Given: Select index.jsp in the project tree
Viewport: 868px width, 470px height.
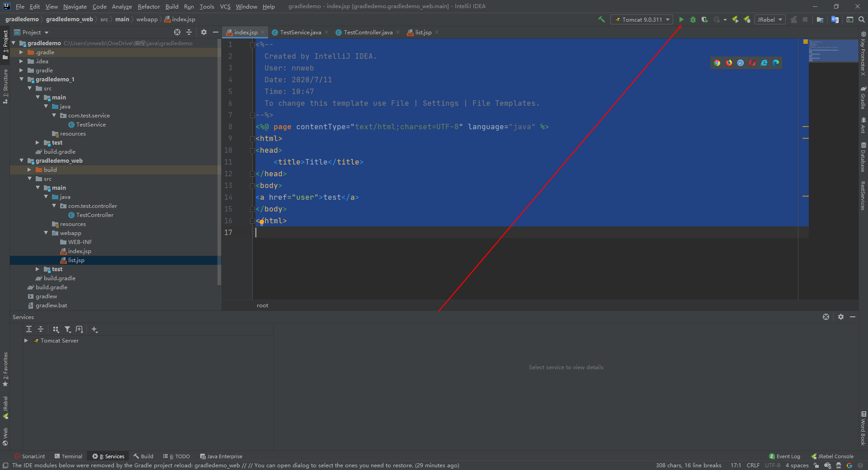Looking at the screenshot, I should tap(79, 251).
